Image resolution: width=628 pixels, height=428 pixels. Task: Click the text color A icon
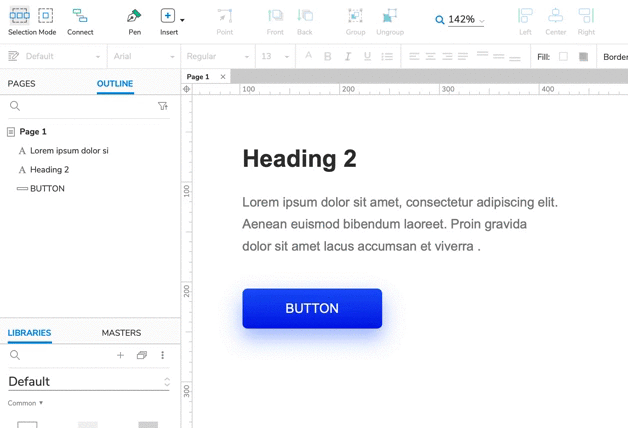point(308,56)
